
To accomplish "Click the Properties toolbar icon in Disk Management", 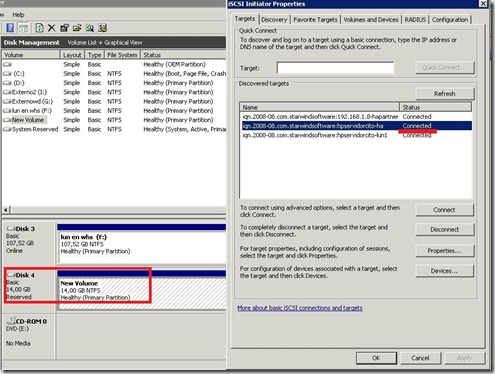I will tap(64, 28).
